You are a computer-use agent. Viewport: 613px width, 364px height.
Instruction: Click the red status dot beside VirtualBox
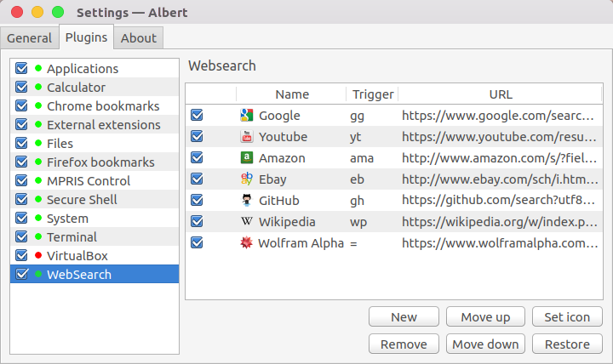pos(38,255)
